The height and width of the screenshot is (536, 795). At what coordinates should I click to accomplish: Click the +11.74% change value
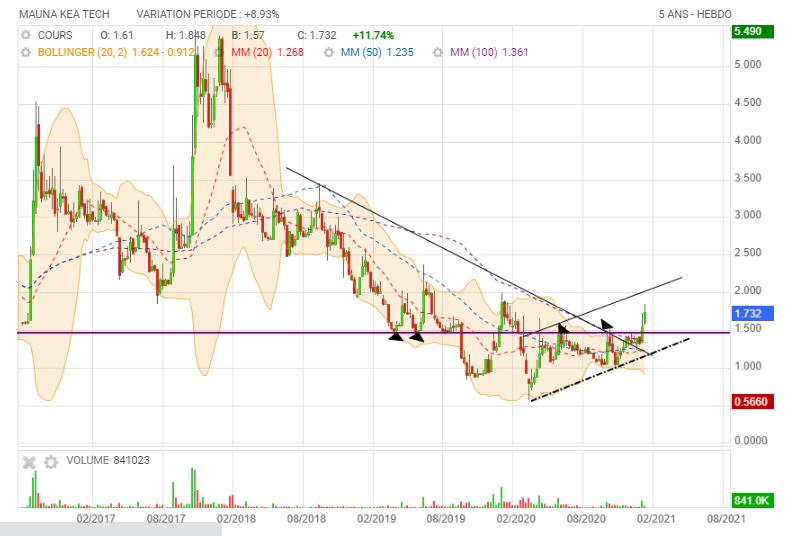[373, 35]
